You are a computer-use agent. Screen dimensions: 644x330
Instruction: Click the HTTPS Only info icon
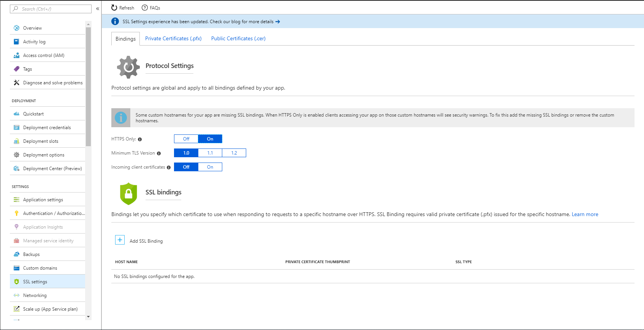140,139
